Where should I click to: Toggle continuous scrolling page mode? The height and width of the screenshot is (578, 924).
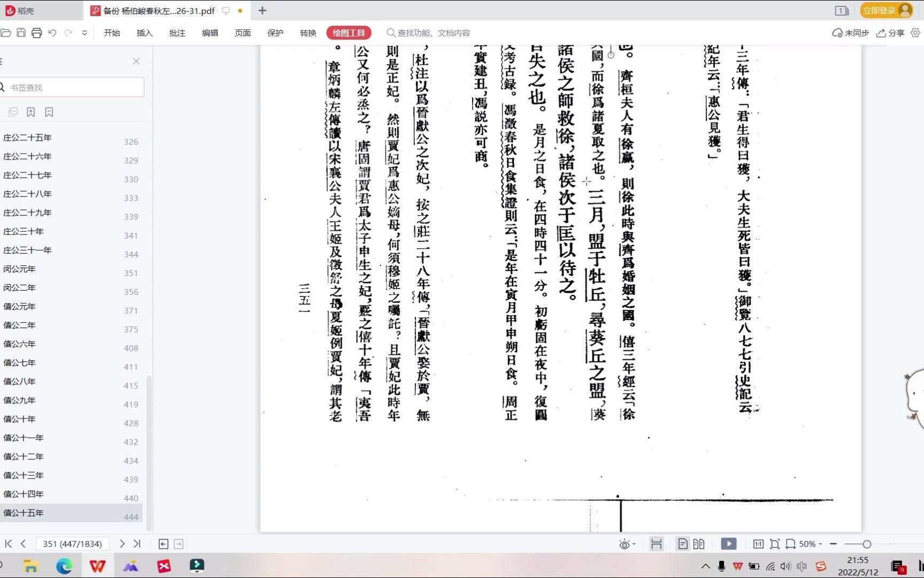pos(656,544)
